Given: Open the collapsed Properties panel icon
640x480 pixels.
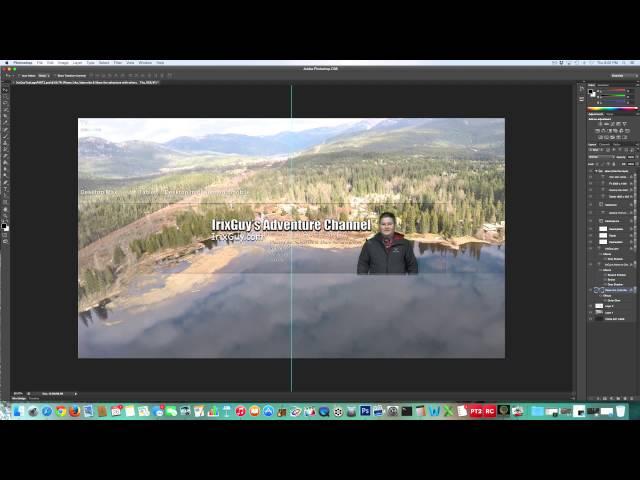Looking at the screenshot, I should [582, 99].
